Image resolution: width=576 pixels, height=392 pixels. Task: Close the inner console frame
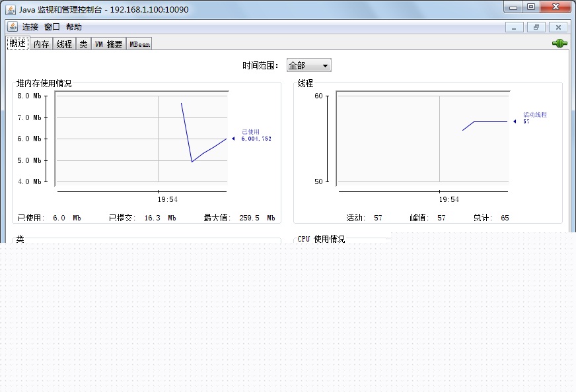[x=558, y=27]
